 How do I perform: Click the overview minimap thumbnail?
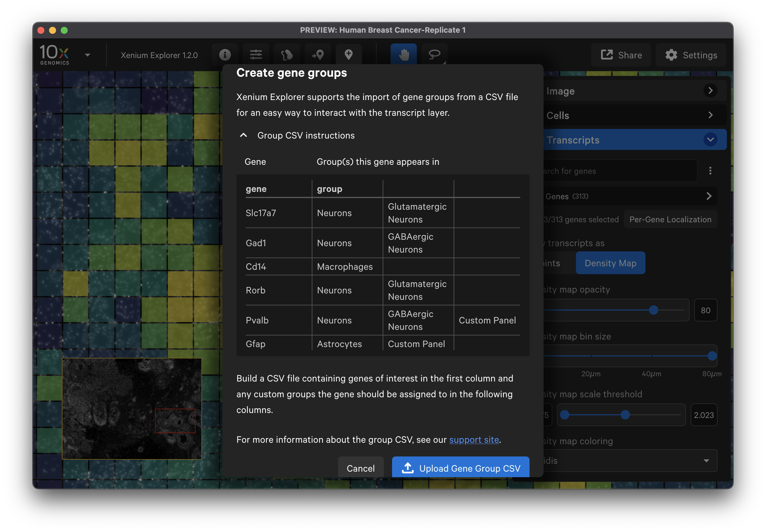[x=132, y=409]
